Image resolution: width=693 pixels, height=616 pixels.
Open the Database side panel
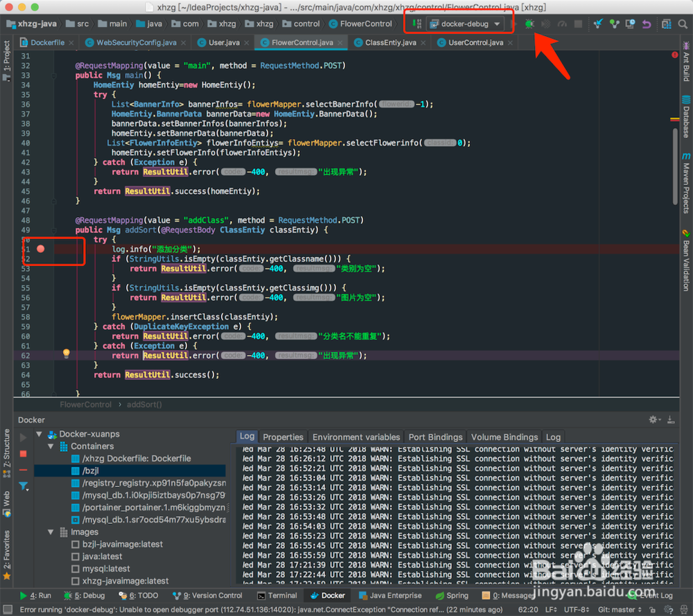pyautogui.click(x=686, y=116)
